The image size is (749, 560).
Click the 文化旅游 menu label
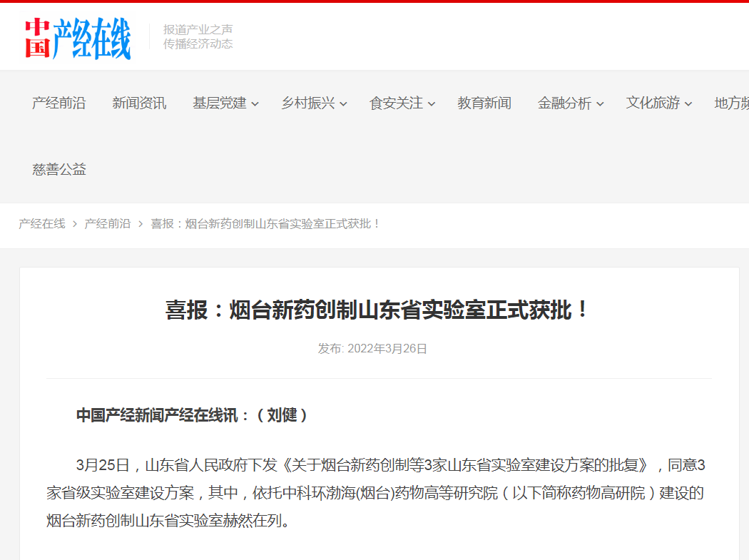(653, 103)
